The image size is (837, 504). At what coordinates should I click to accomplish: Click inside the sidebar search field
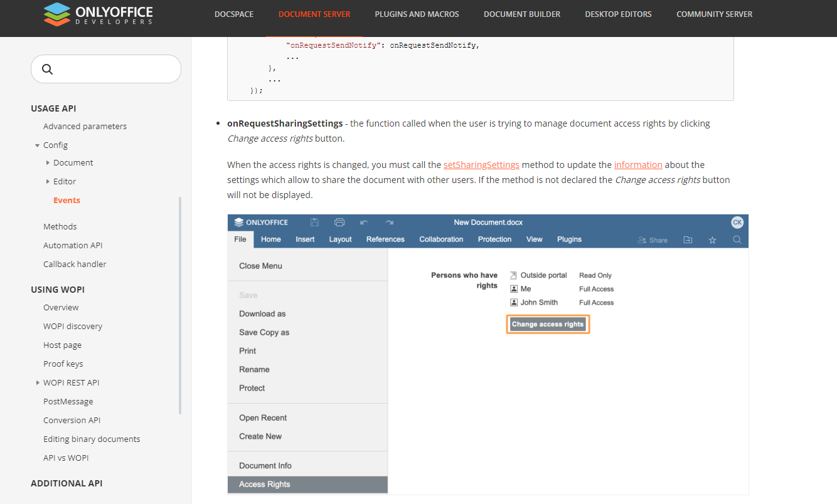coord(106,69)
